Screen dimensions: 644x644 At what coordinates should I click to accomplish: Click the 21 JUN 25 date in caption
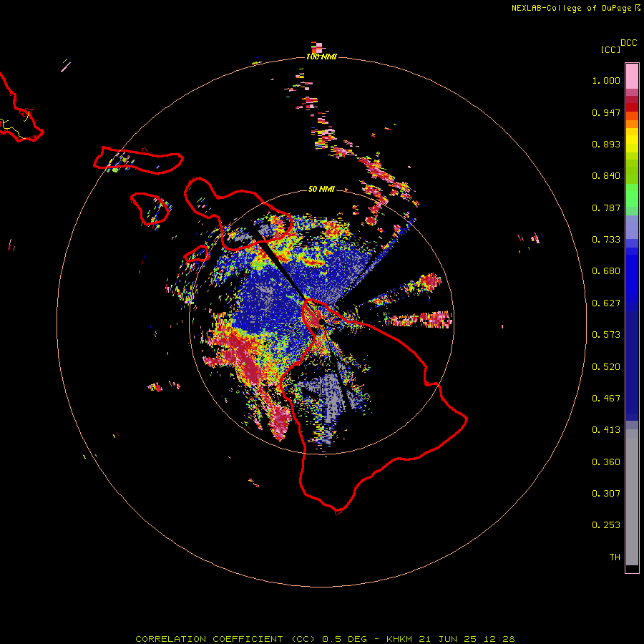pyautogui.click(x=447, y=639)
